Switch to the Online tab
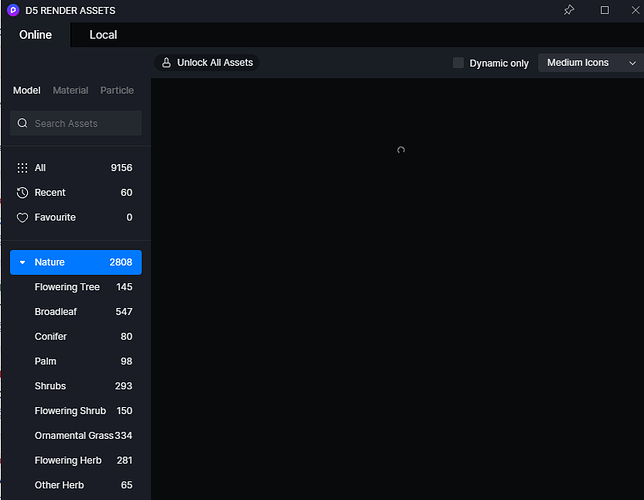The height and width of the screenshot is (500, 644). tap(35, 35)
